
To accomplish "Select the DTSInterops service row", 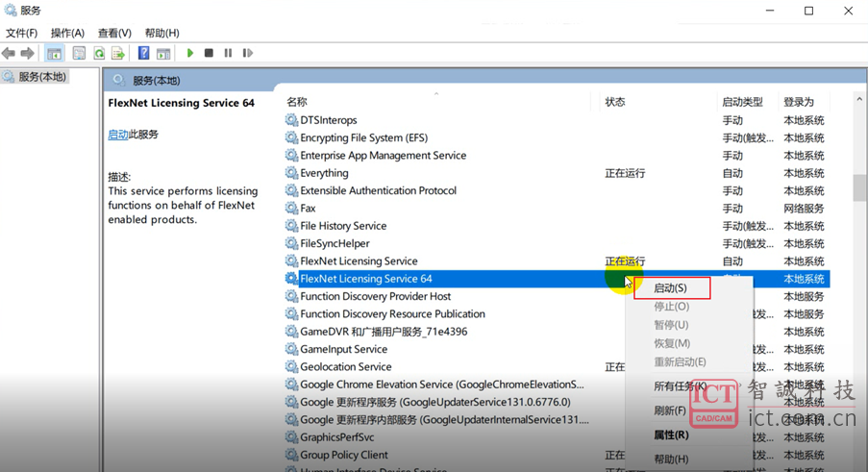I will [x=557, y=120].
